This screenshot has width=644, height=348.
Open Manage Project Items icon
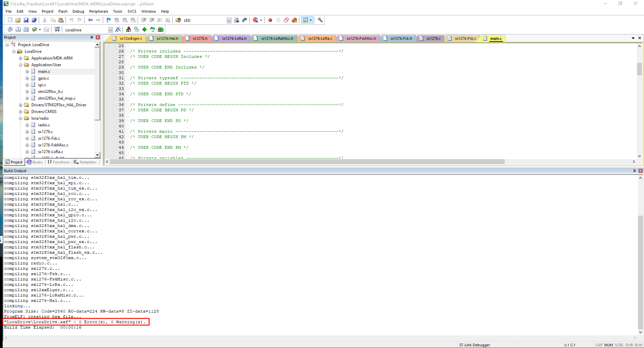tap(129, 29)
